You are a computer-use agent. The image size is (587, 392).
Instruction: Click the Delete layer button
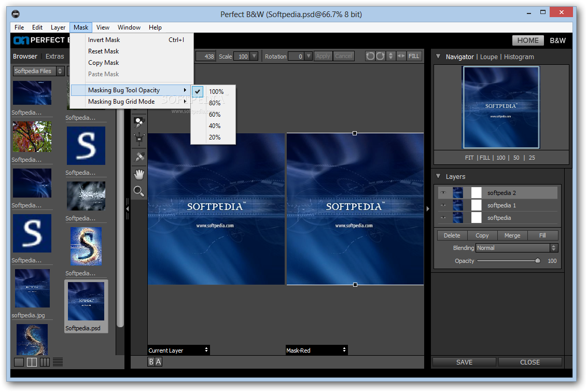click(452, 235)
